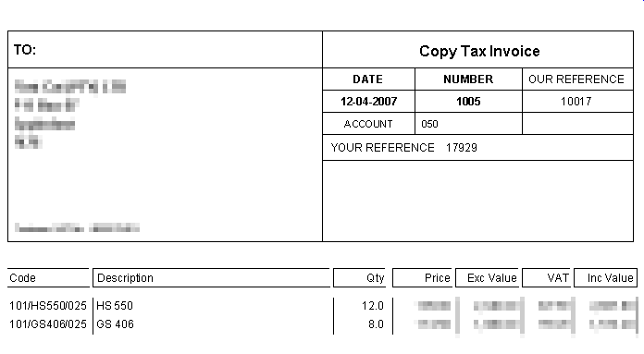Select the Inc Value column header

tap(611, 278)
